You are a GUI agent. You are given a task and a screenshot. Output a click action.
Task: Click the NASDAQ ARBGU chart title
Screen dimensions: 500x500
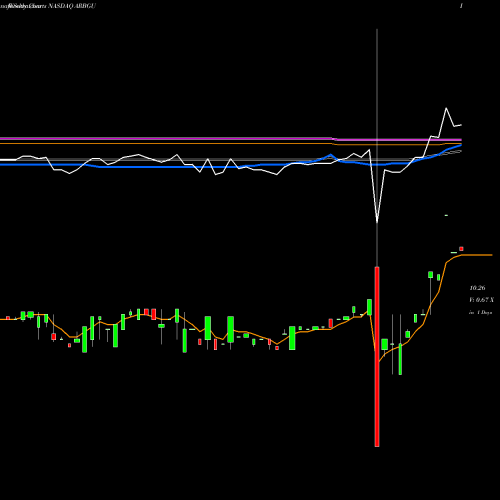tap(72, 6)
